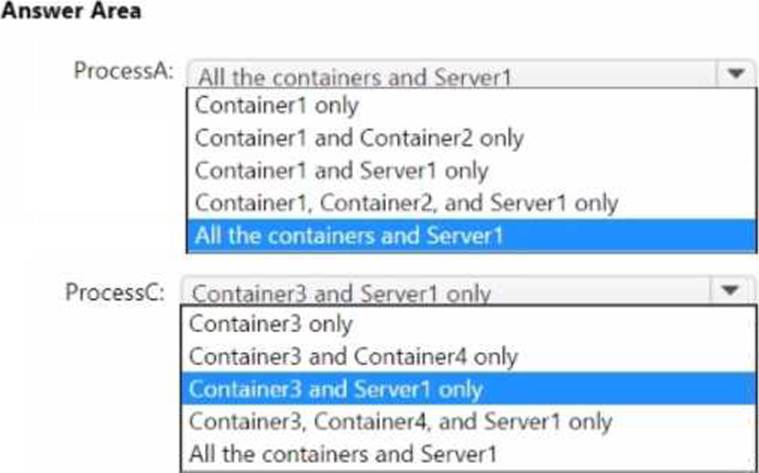The image size is (759, 473).
Task: Select "Container1 only" for ProcessA
Action: tap(276, 105)
